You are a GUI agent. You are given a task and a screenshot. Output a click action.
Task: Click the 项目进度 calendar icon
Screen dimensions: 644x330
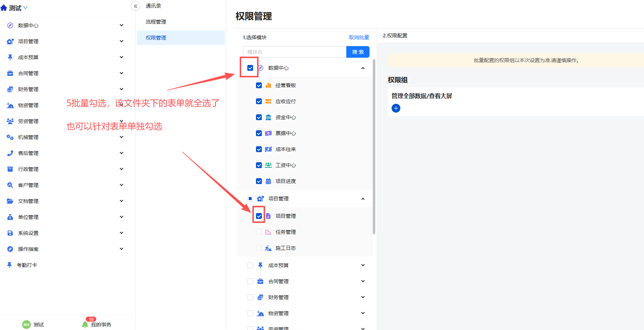(268, 181)
